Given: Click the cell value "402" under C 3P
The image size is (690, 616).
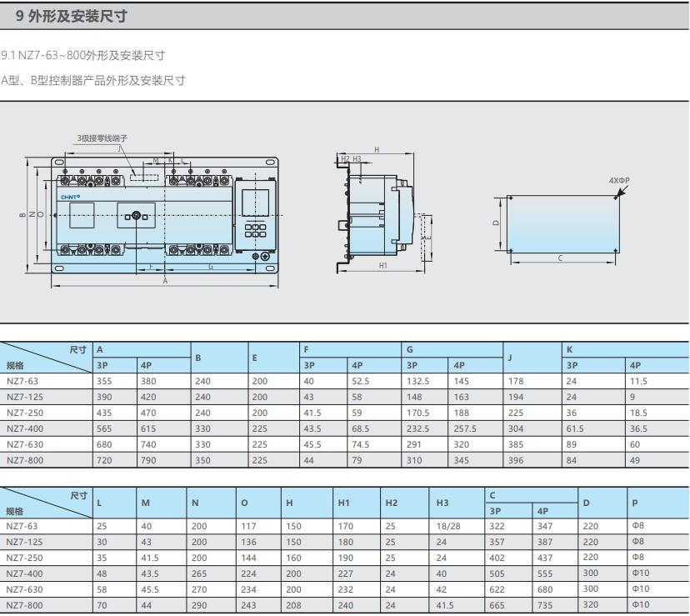Looking at the screenshot, I should 497,558.
